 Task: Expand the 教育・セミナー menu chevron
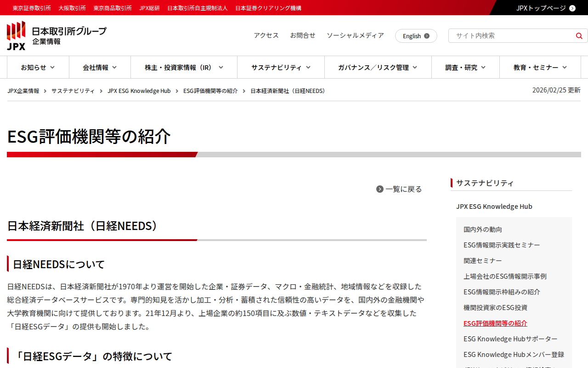click(x=565, y=68)
